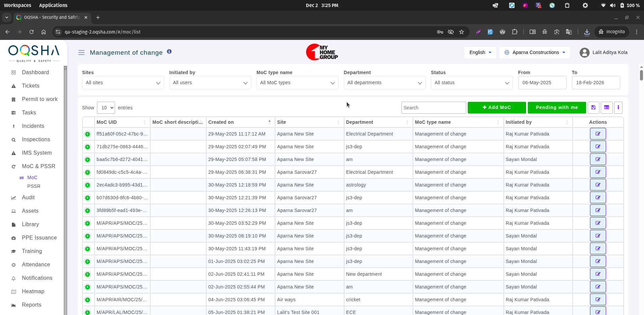Click the table view icon next to the save button

pos(606,108)
